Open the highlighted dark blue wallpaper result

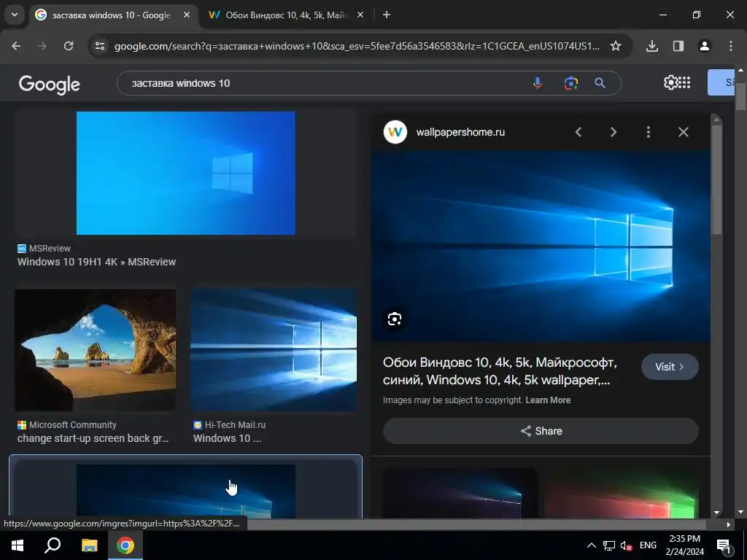click(186, 491)
